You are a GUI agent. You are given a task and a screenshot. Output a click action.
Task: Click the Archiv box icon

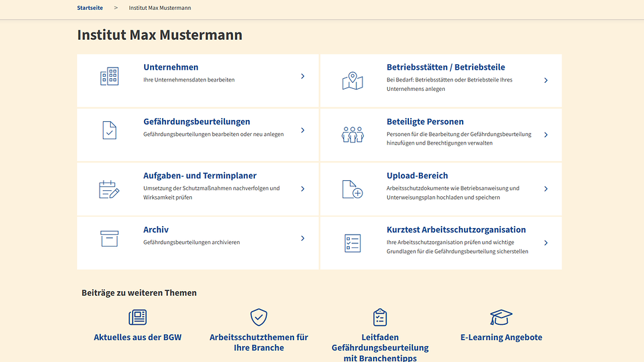110,239
